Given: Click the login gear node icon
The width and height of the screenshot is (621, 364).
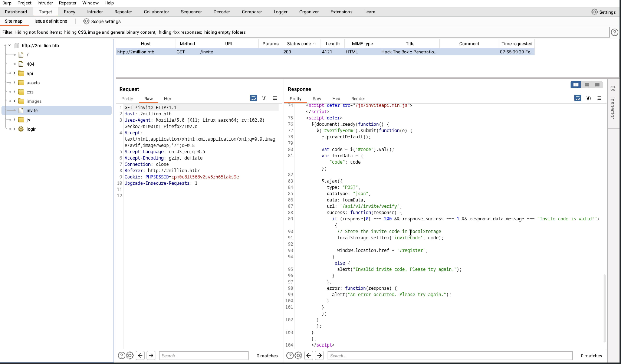Looking at the screenshot, I should (x=21, y=129).
